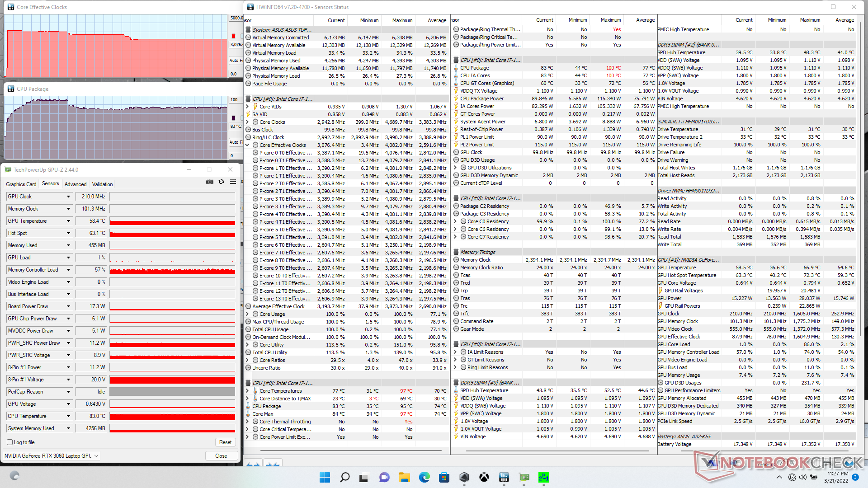868x488 pixels.
Task: Click the Reset button in GPU-Z
Action: click(225, 442)
